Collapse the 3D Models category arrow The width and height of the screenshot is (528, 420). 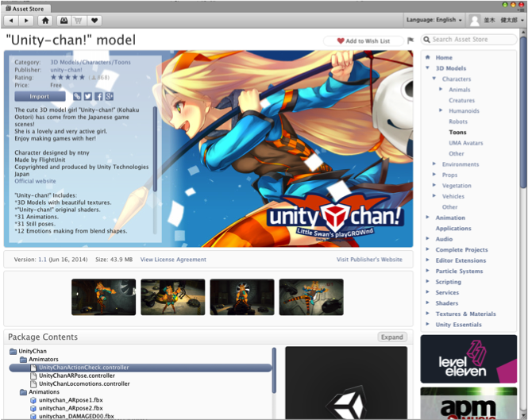428,68
